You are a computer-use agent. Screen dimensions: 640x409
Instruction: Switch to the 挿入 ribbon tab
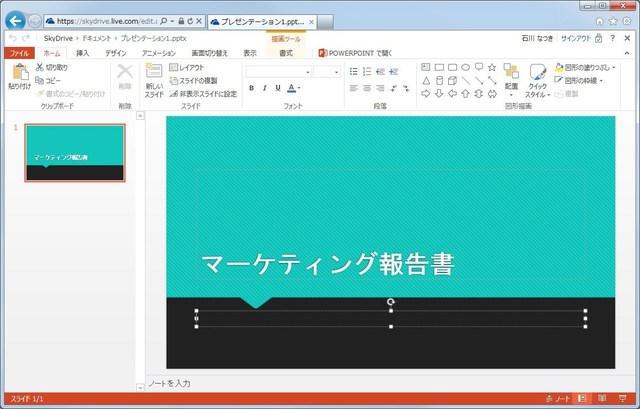[82, 53]
